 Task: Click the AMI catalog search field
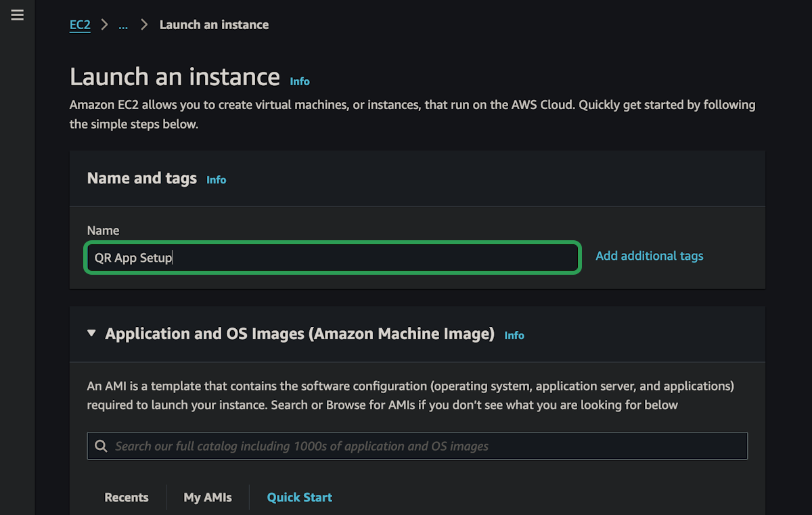[x=418, y=446]
